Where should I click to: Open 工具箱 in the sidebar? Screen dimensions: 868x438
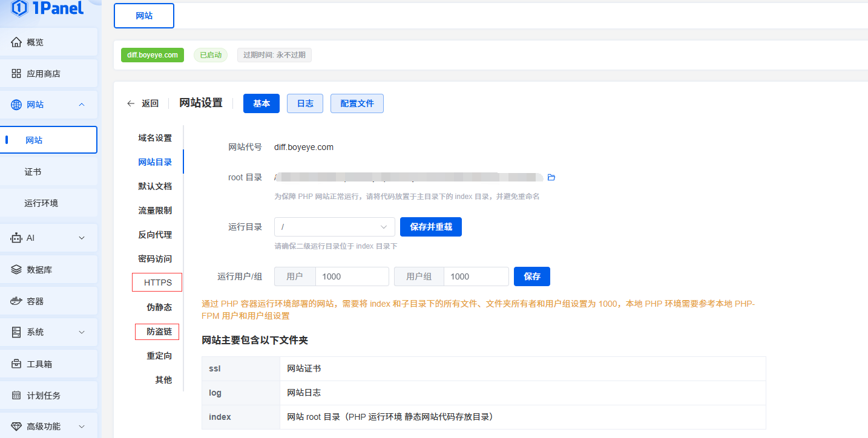[48, 364]
